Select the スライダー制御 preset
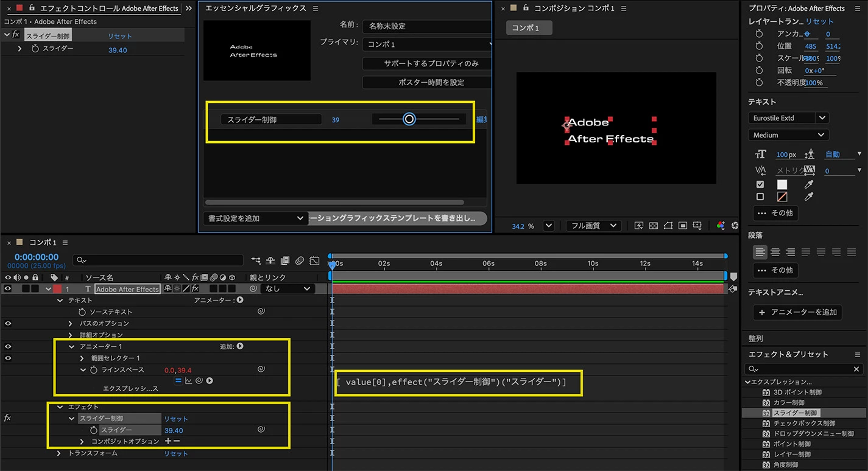 [795, 413]
